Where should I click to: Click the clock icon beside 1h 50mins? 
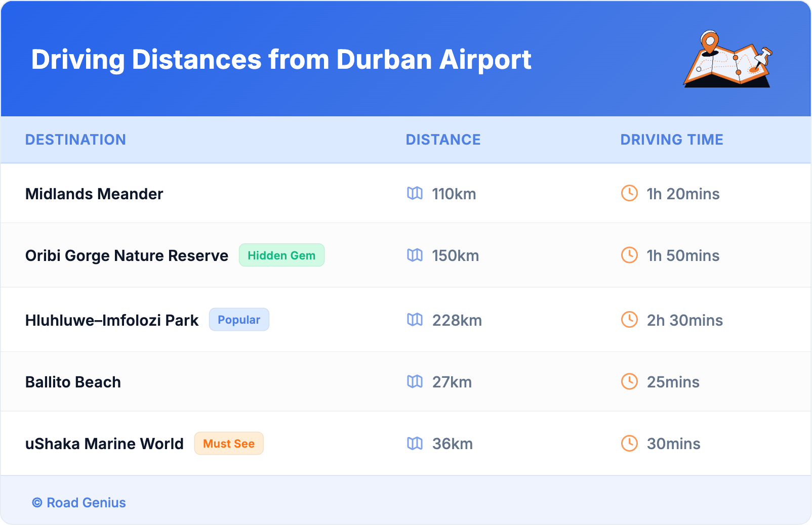(629, 255)
